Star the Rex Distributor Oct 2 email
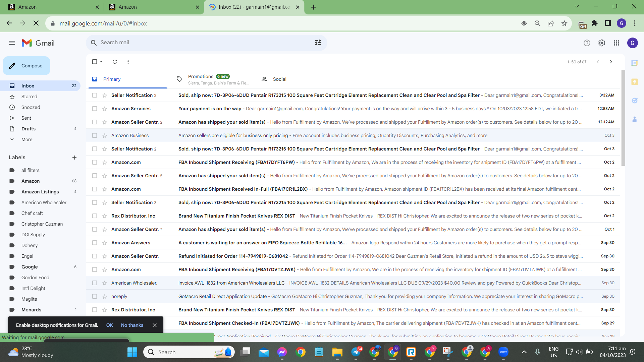 [x=105, y=216]
